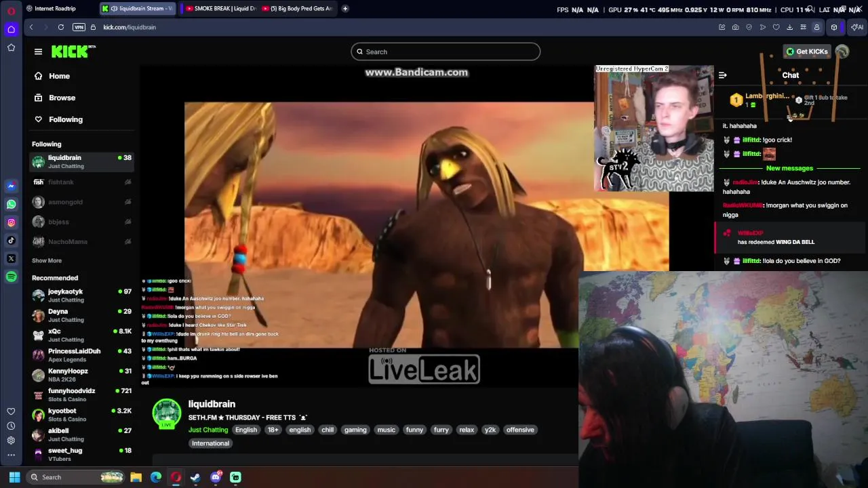Switch to the SMOKE BREAK YouTube tab
This screenshot has height=488, width=868.
pos(220,9)
